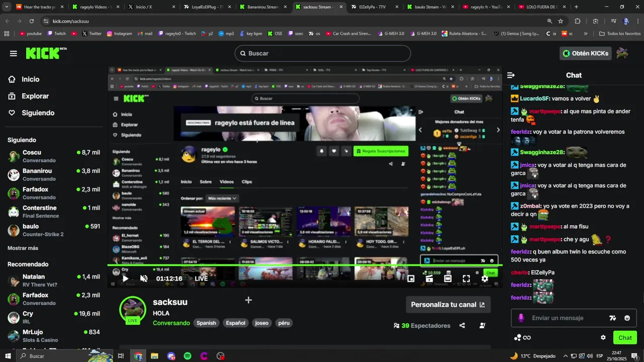Open the moderator user icon beside share
This screenshot has width=644, height=362.
482,326
